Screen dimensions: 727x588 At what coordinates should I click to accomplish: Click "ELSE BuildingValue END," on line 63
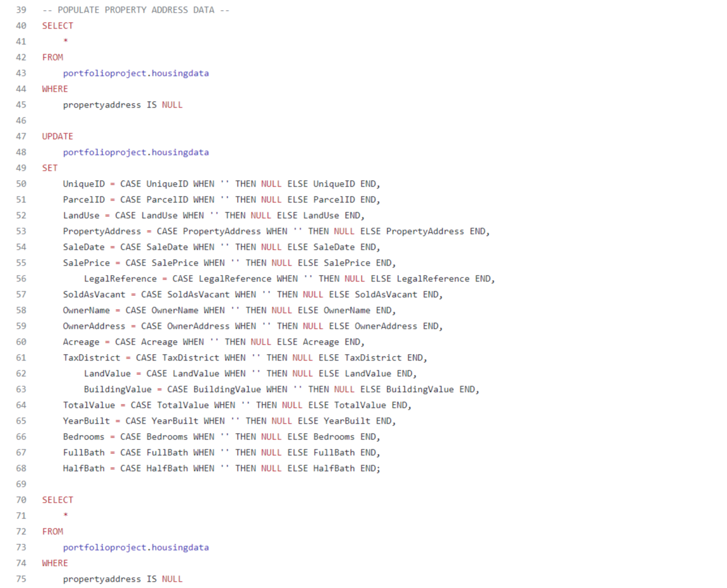pos(420,389)
